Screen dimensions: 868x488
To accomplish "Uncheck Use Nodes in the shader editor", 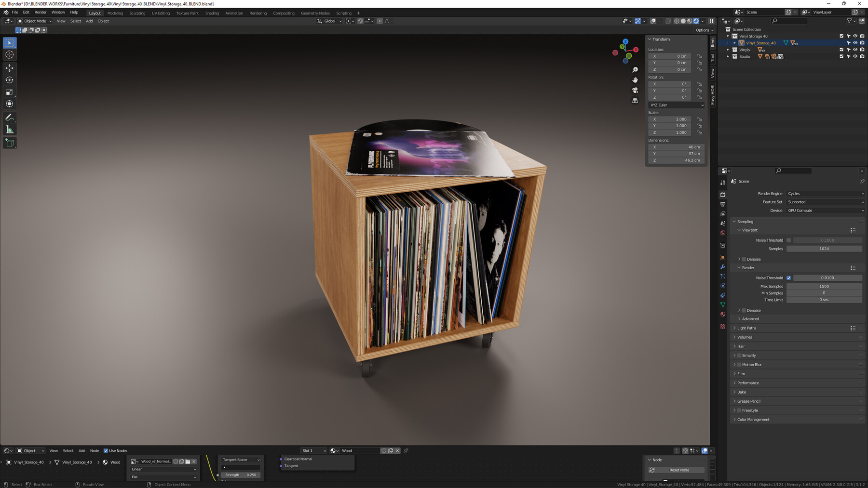I will pyautogui.click(x=106, y=450).
